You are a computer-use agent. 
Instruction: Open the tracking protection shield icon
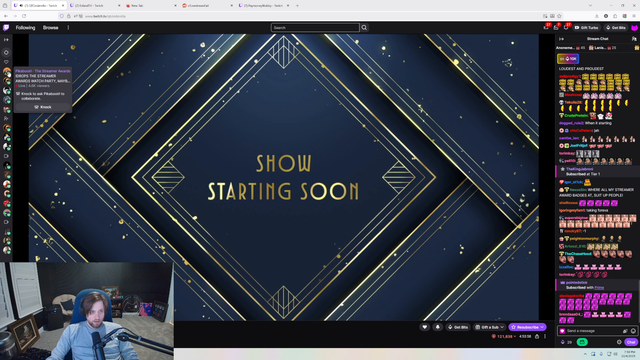coord(62,16)
